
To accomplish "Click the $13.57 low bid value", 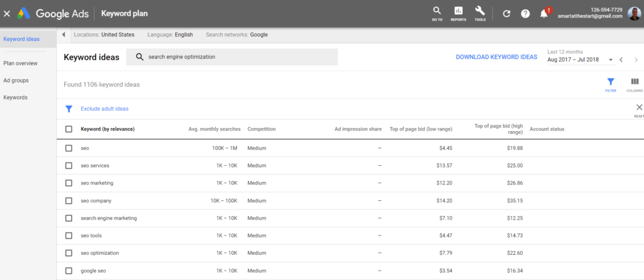I will point(444,166).
